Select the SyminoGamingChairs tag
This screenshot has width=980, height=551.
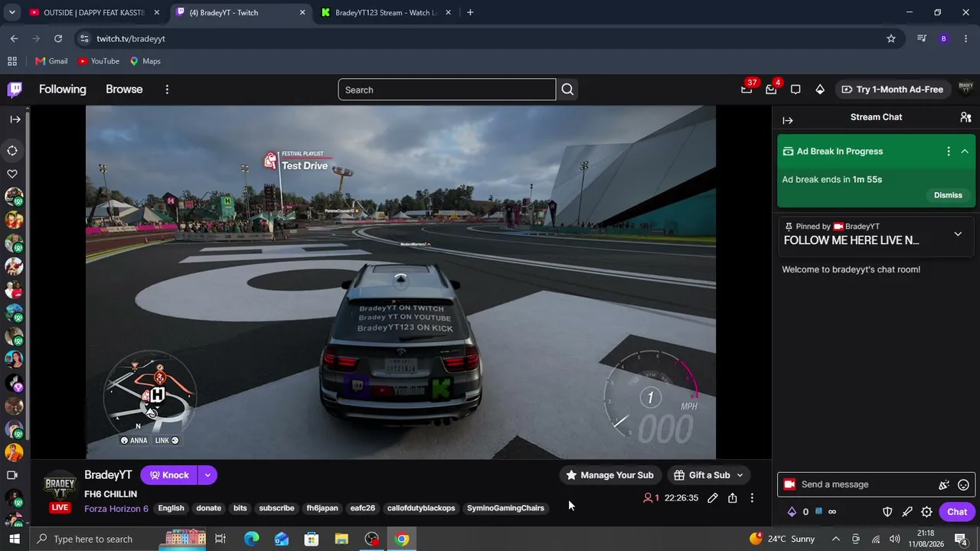(505, 508)
